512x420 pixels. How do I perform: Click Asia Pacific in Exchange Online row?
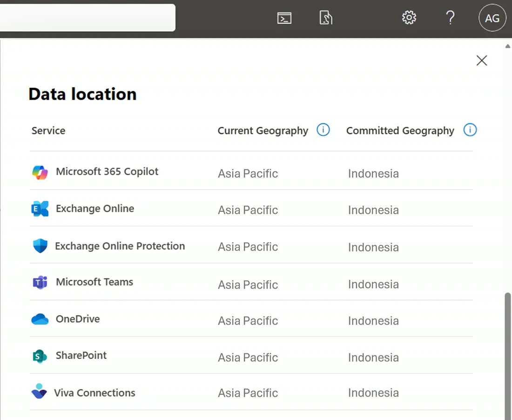(x=248, y=210)
